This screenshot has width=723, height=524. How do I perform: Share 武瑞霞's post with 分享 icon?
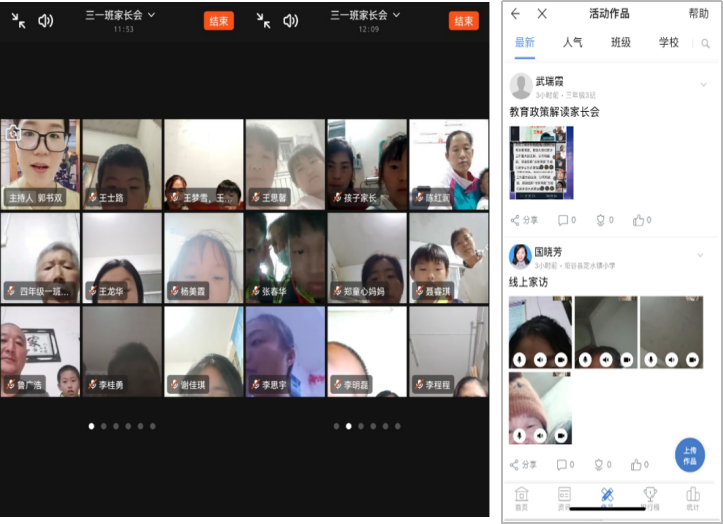(x=524, y=220)
